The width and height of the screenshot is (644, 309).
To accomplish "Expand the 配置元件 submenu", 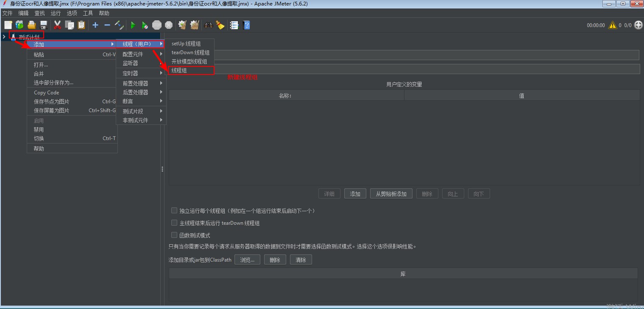I will click(141, 54).
